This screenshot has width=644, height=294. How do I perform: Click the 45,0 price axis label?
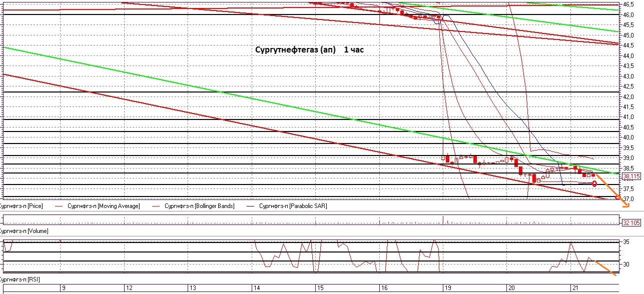pos(628,35)
